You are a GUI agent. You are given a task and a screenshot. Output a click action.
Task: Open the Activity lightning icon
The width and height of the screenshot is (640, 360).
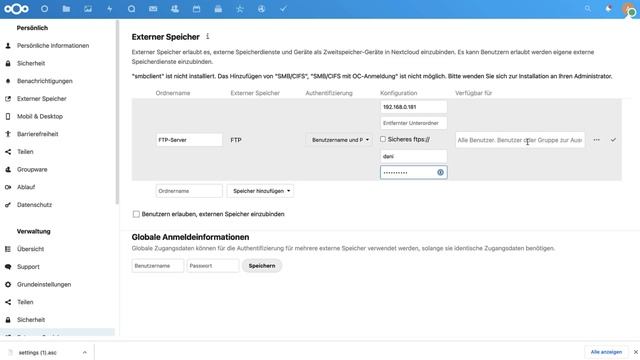[x=110, y=9]
